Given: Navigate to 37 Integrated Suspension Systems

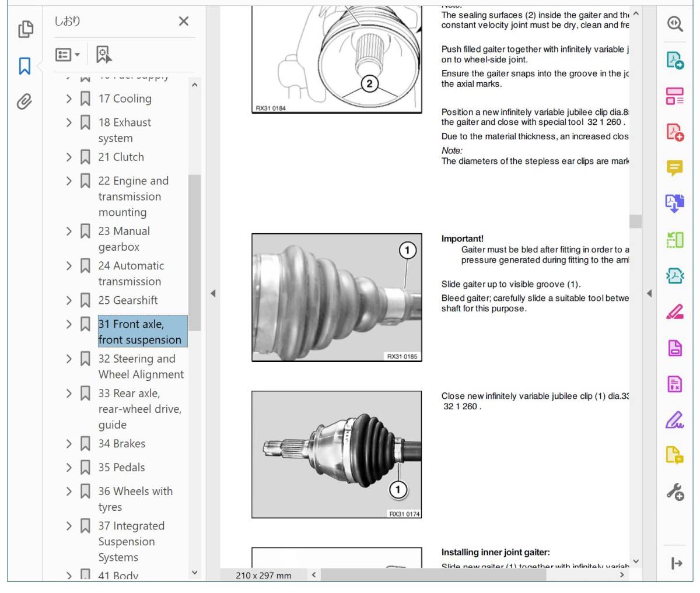Looking at the screenshot, I should [x=132, y=542].
